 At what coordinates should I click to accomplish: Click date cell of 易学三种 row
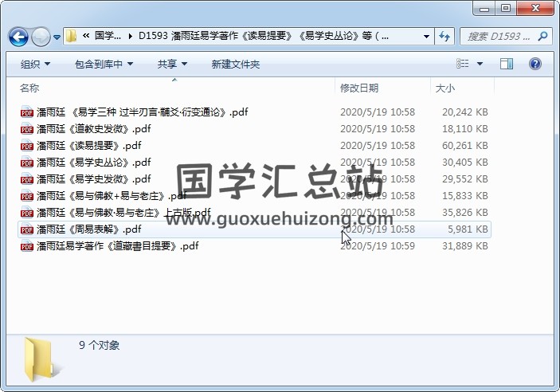pyautogui.click(x=378, y=112)
